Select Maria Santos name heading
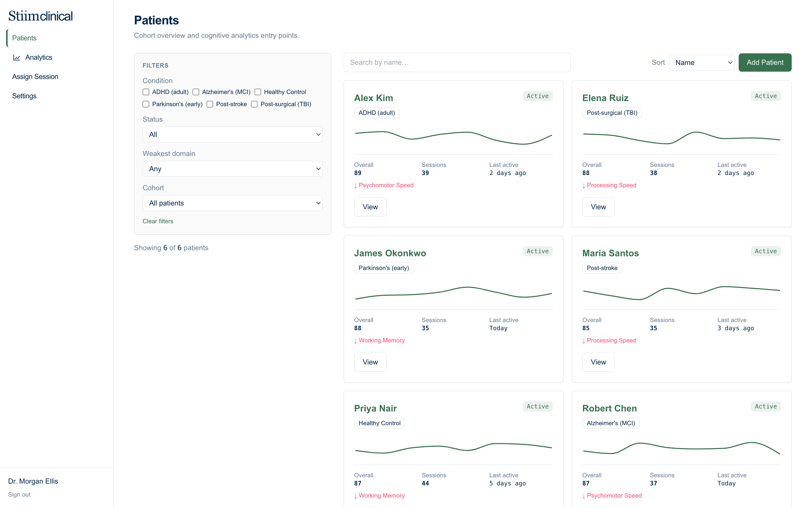 [610, 253]
